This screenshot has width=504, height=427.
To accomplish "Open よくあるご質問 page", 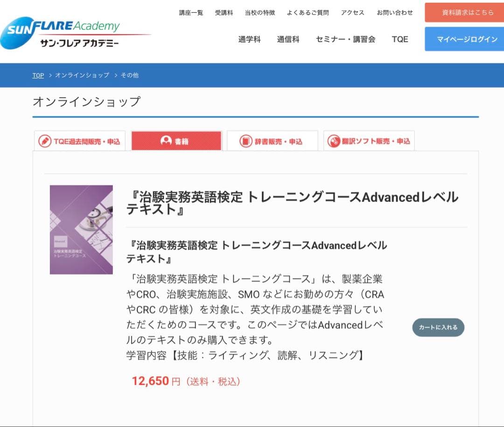I will pos(308,13).
